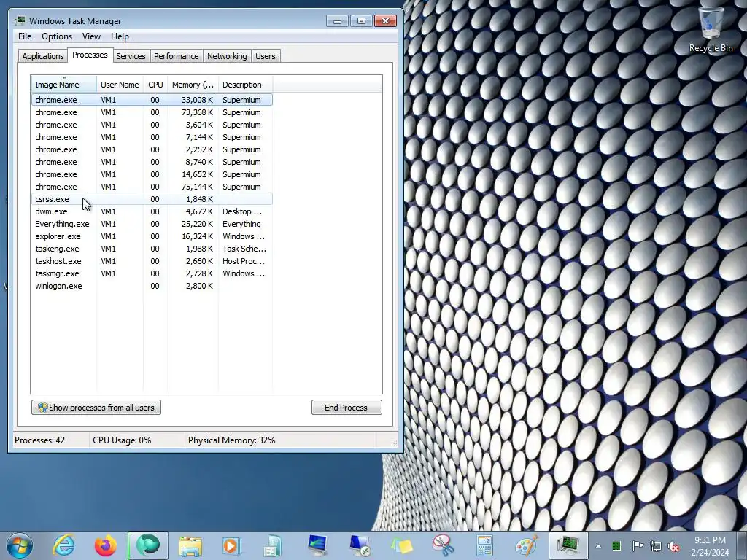Select the taskmgr.exe process

(x=152, y=273)
